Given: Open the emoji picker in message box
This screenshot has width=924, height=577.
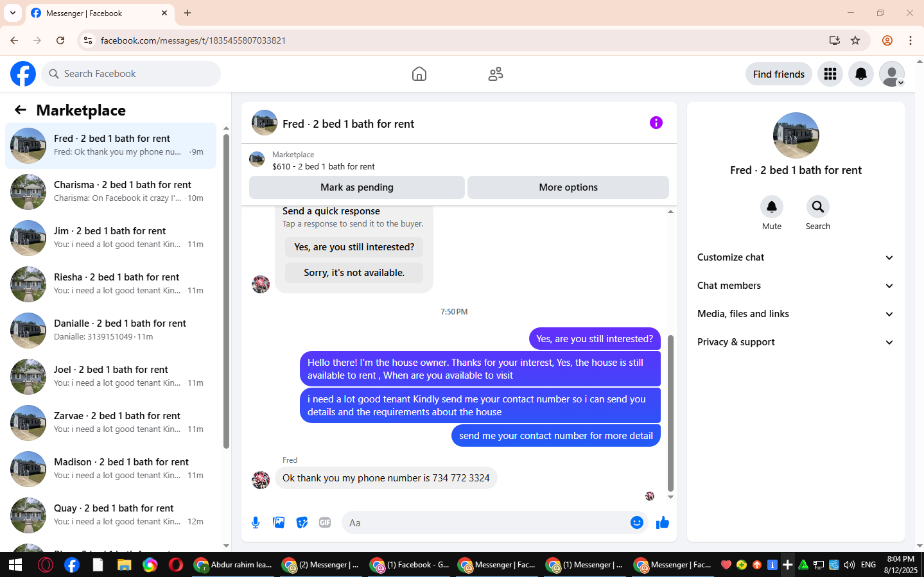Looking at the screenshot, I should [636, 522].
